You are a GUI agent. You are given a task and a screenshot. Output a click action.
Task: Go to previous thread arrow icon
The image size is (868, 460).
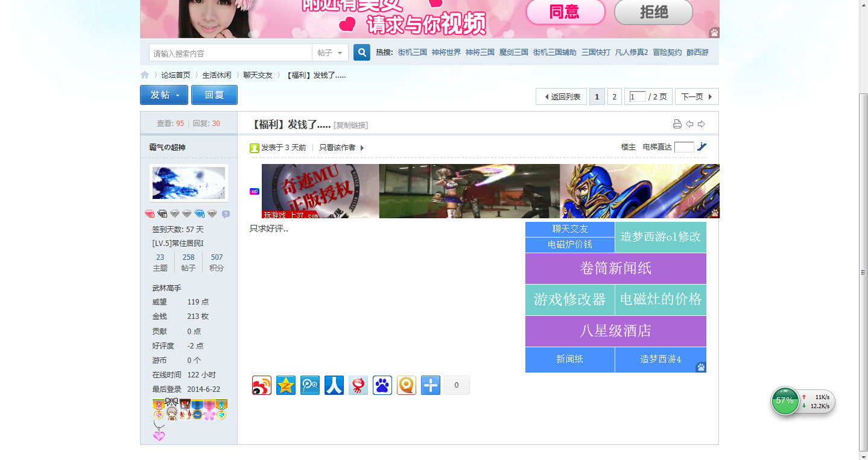click(689, 124)
